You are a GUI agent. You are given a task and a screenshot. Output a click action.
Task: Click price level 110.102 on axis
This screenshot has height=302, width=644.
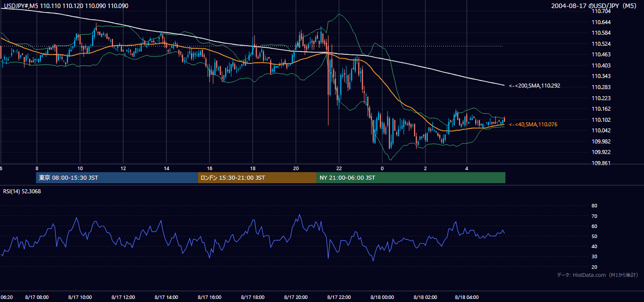[602, 120]
